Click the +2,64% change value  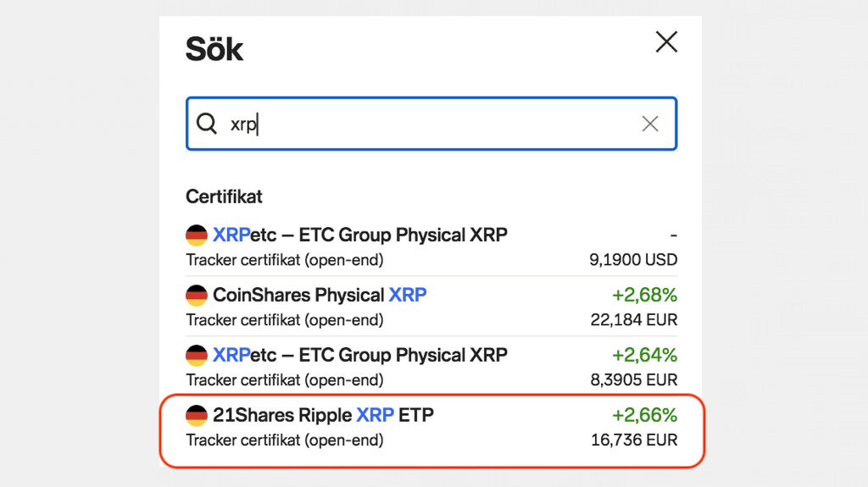click(644, 356)
